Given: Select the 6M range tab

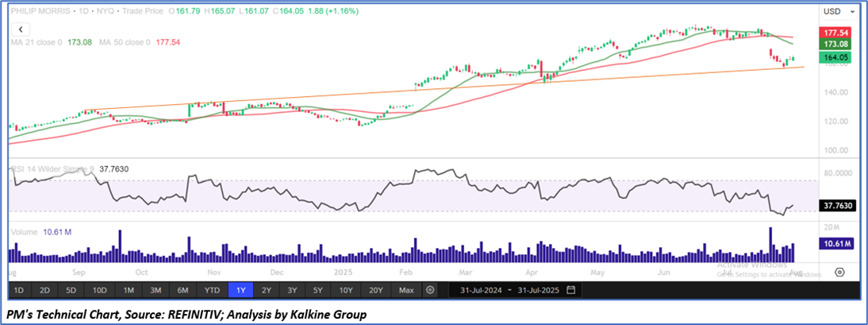Looking at the screenshot, I should pyautogui.click(x=183, y=290).
